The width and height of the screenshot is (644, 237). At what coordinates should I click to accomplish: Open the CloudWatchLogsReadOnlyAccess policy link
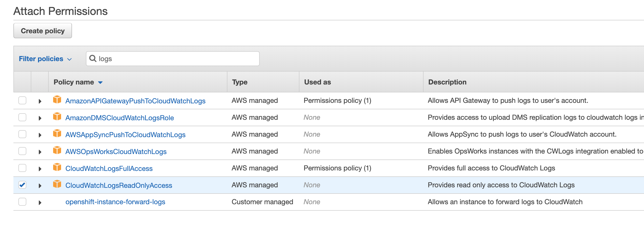(x=119, y=185)
